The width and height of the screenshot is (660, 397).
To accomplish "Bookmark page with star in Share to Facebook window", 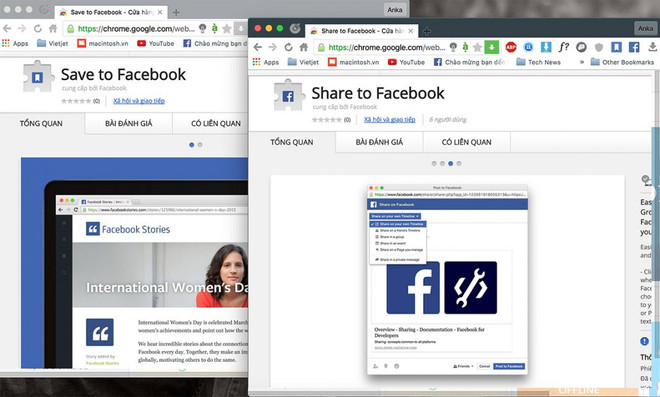I will click(477, 47).
